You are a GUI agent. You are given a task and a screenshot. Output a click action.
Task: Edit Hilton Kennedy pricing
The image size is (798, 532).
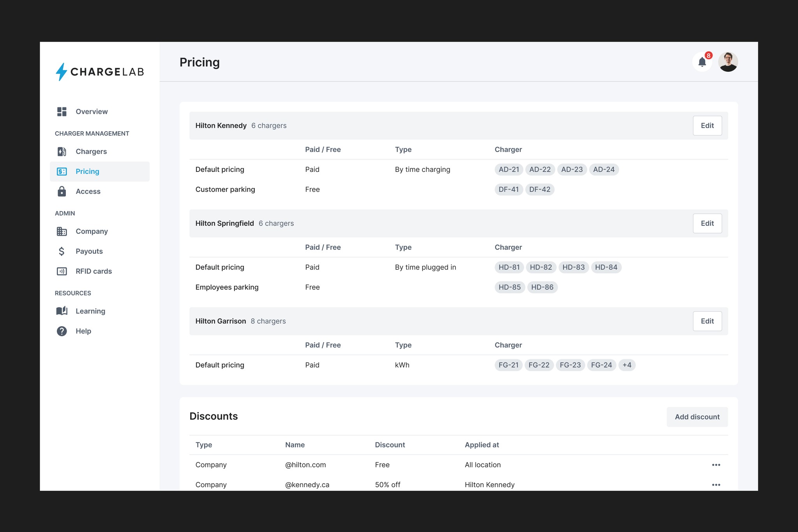pos(707,125)
